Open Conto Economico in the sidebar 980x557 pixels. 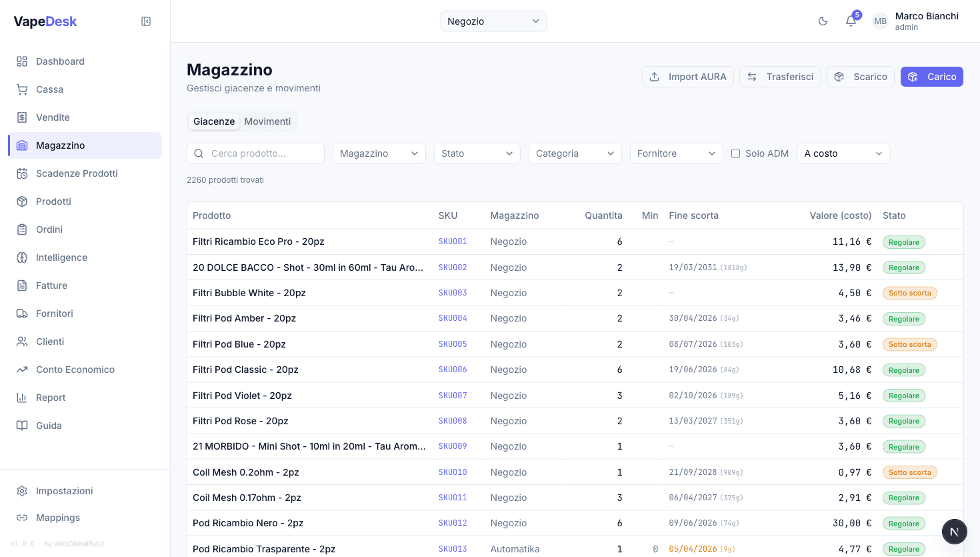[x=75, y=370]
